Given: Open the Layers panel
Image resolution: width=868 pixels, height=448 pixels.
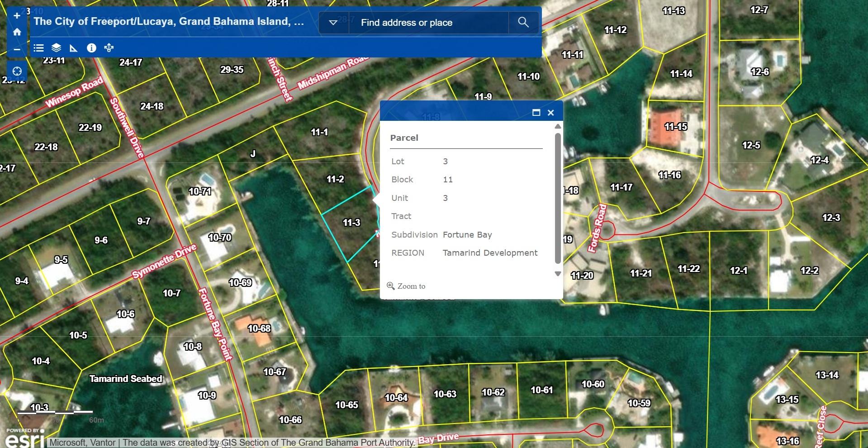Looking at the screenshot, I should coord(56,48).
